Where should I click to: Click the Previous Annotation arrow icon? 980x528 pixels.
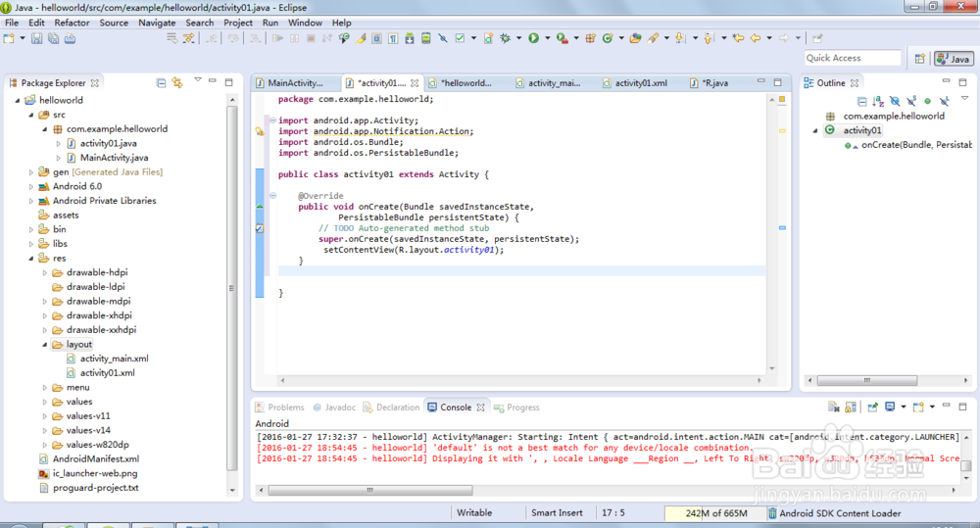[x=709, y=38]
